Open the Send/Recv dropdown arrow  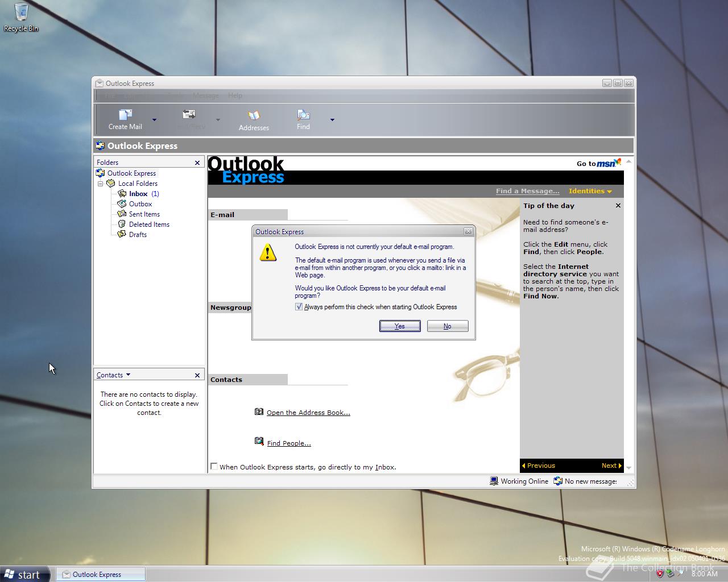pos(218,120)
